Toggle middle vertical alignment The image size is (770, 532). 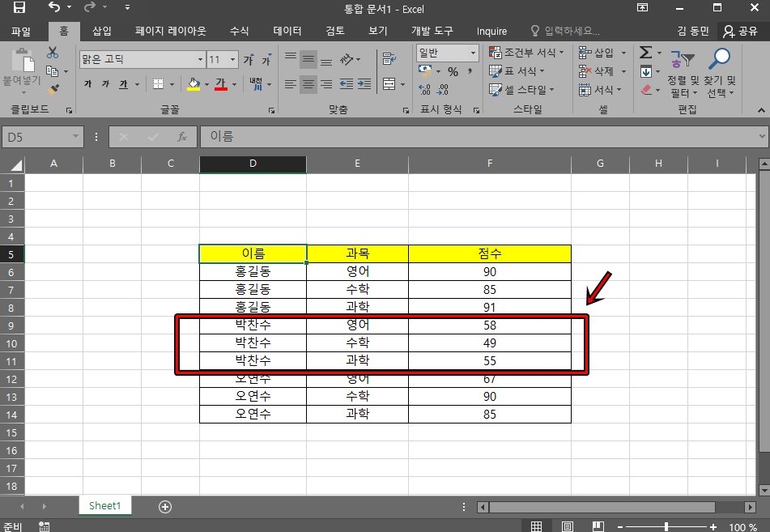click(x=308, y=59)
